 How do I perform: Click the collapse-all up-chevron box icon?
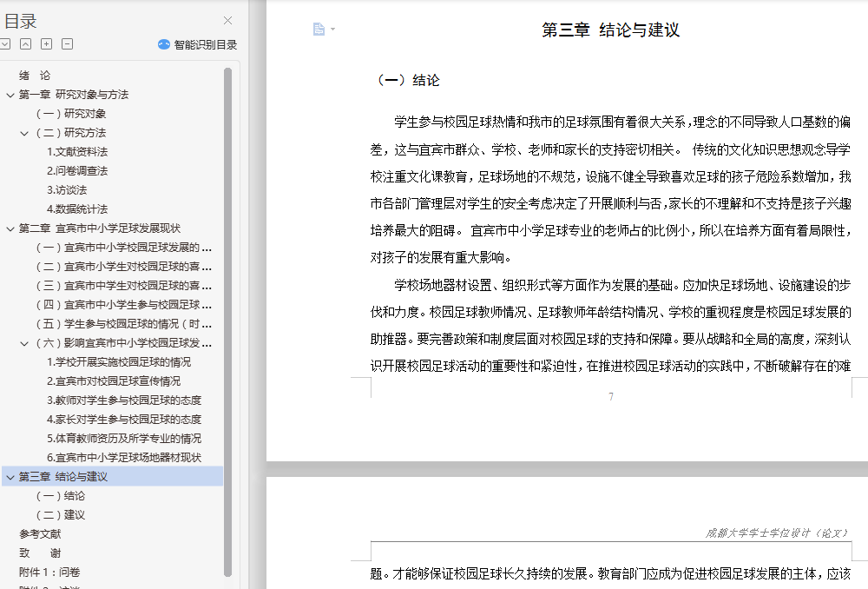point(25,43)
